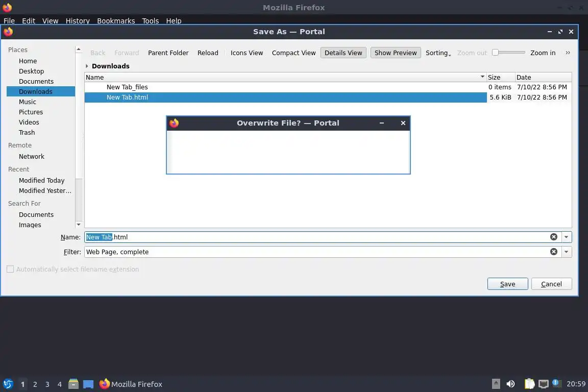
Task: Go to Parent Folder
Action: point(168,53)
